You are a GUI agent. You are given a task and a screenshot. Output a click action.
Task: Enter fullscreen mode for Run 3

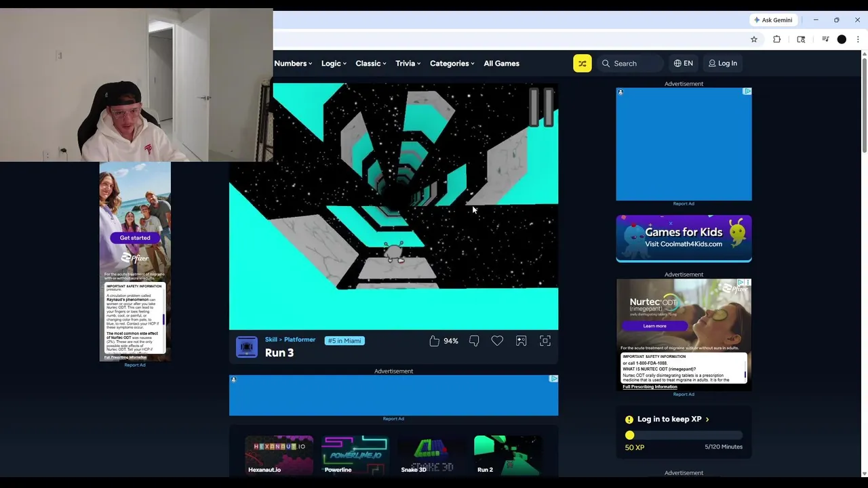tap(545, 341)
